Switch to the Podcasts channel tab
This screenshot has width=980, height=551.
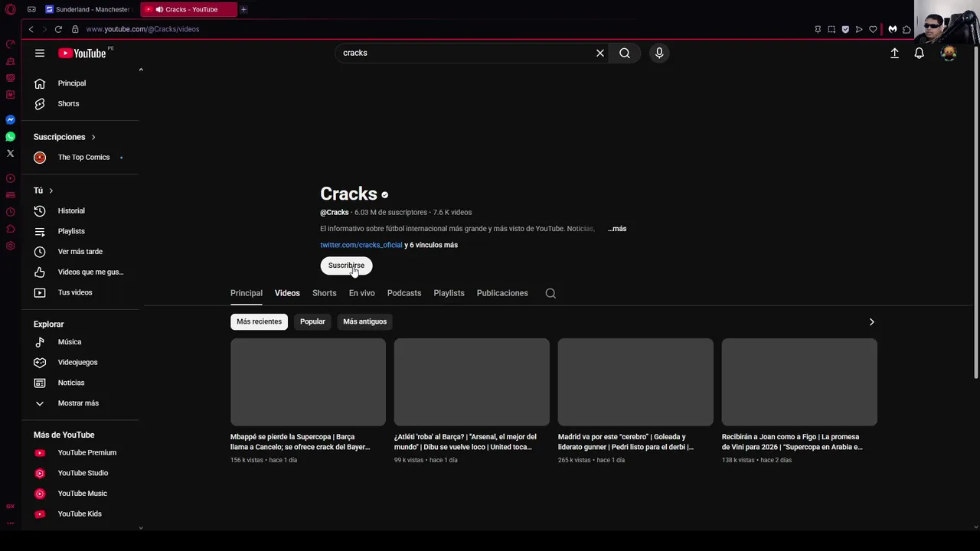[404, 293]
